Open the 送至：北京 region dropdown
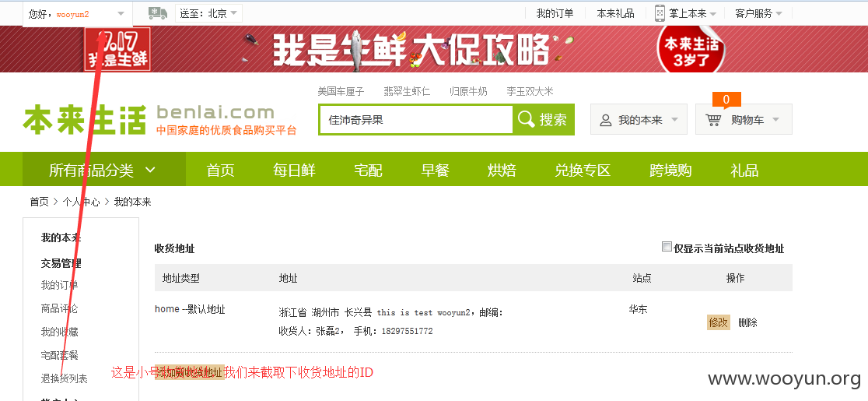Viewport: 868px width, 401px height. (208, 13)
